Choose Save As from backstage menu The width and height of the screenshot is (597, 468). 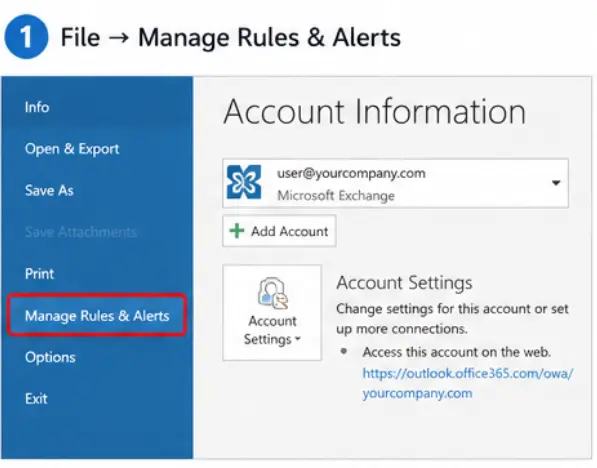point(49,190)
